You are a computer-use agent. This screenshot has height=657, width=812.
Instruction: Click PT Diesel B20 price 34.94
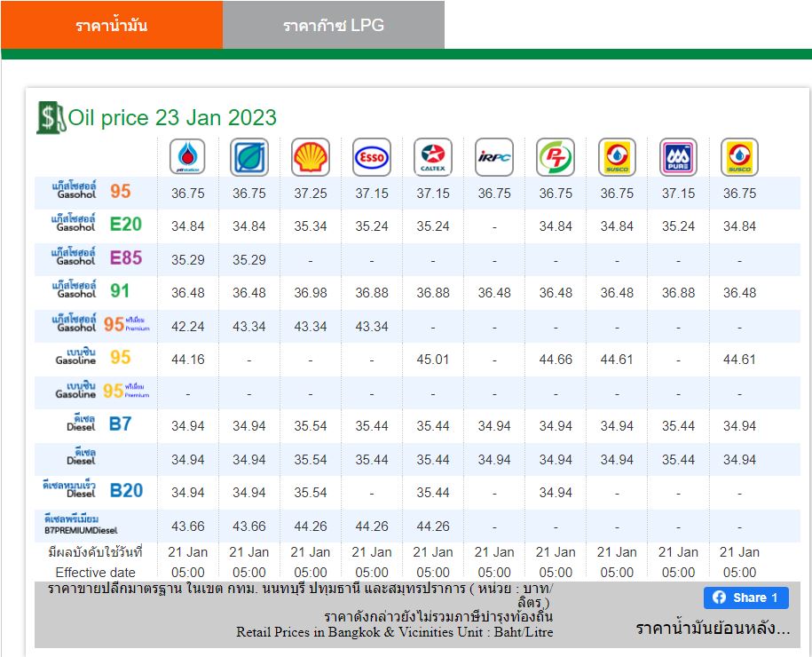(556, 492)
